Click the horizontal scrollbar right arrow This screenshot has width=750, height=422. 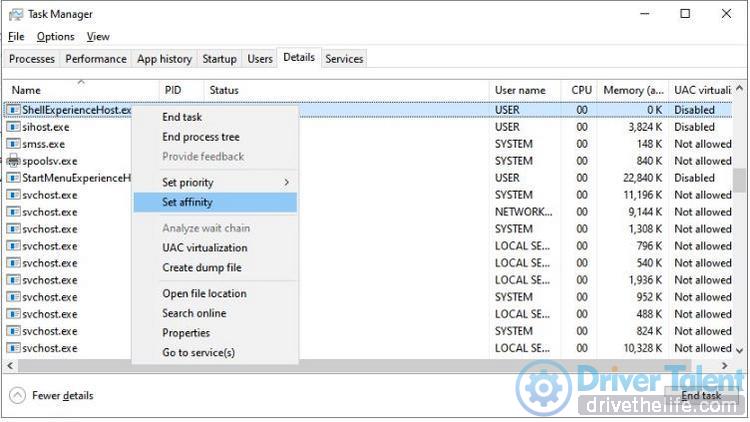tap(726, 366)
